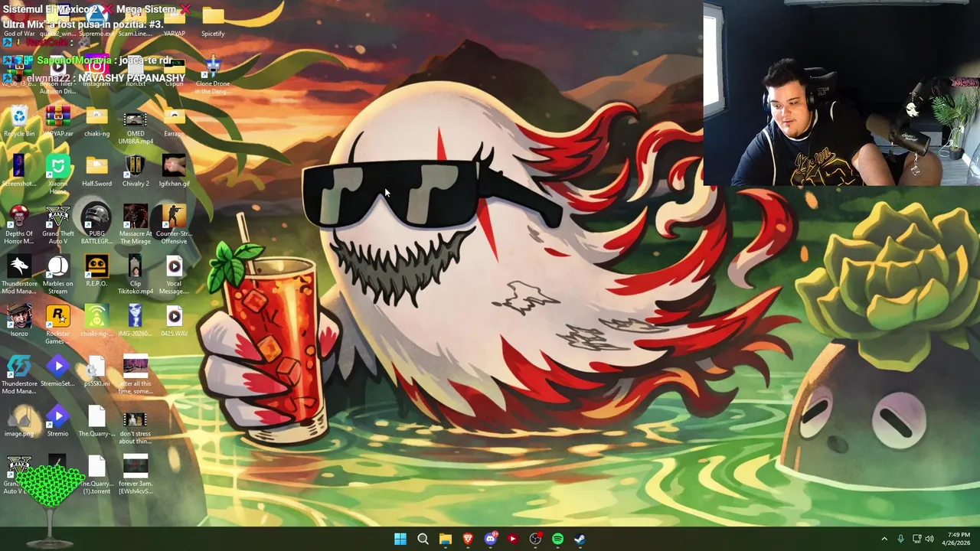Launch Clone Drone in the Danger Zone
The width and height of the screenshot is (980, 551).
tap(213, 75)
